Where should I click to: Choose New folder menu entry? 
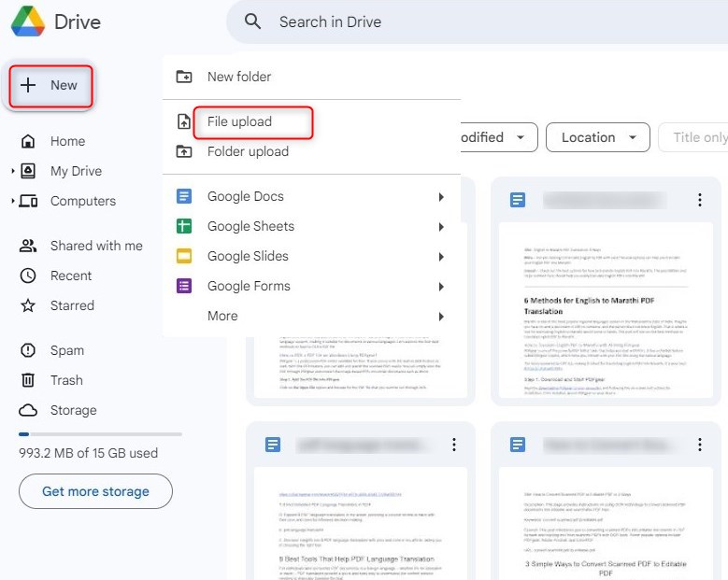pos(239,77)
